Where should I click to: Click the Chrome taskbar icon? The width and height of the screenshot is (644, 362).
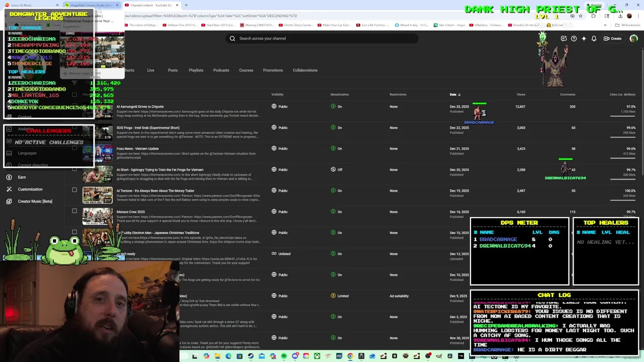(350, 356)
